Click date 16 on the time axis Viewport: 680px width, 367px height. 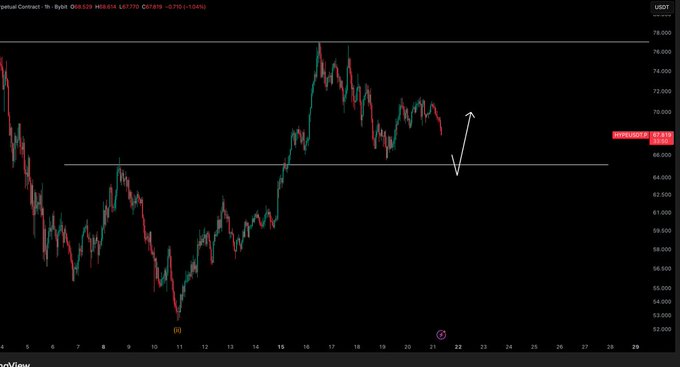coord(306,347)
